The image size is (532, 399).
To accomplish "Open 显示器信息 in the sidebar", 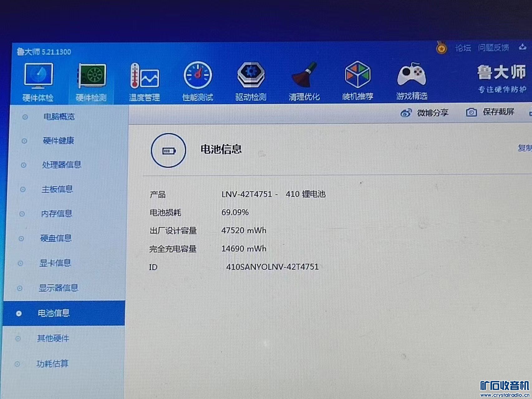I will pos(58,288).
